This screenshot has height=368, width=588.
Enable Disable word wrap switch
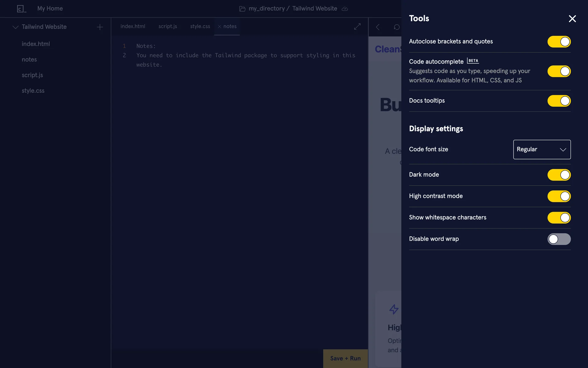pos(559,239)
